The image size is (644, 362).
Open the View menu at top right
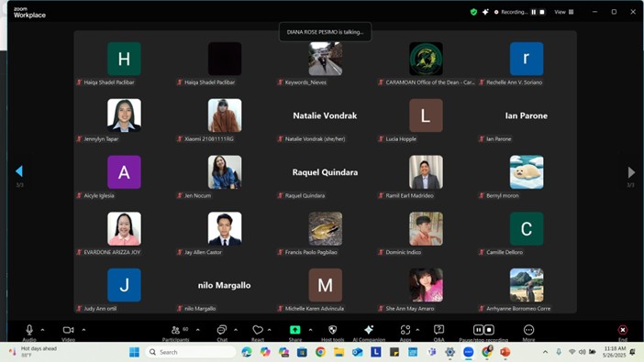pyautogui.click(x=564, y=12)
